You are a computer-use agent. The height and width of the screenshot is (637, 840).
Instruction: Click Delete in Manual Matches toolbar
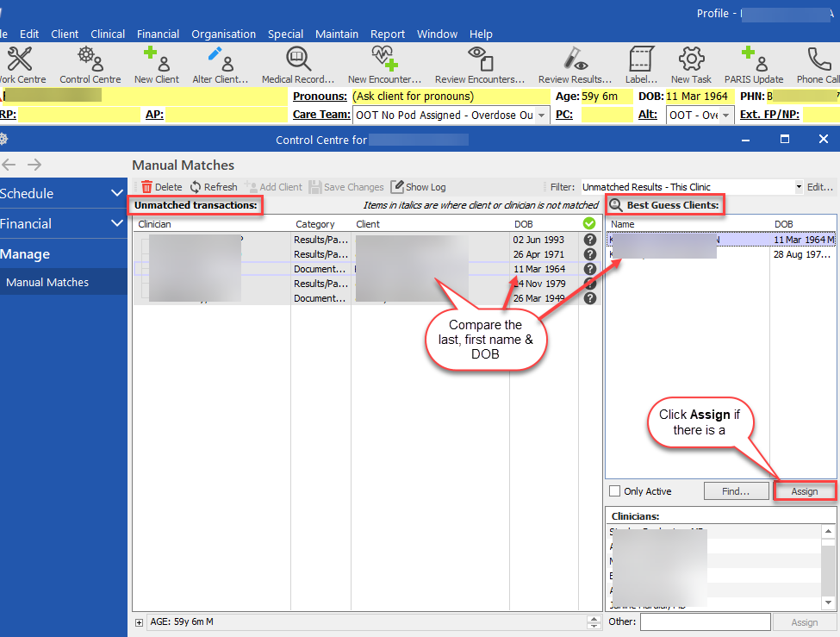coord(161,187)
